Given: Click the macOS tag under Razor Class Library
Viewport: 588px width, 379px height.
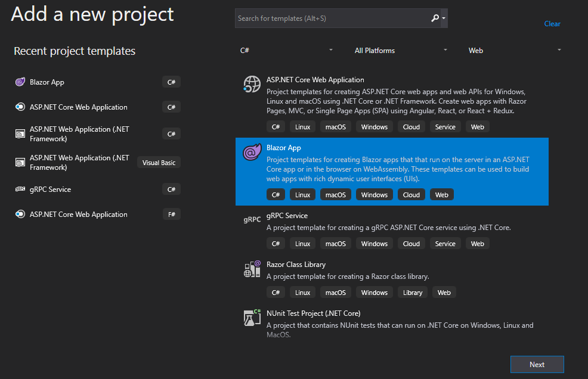Looking at the screenshot, I should [336, 293].
